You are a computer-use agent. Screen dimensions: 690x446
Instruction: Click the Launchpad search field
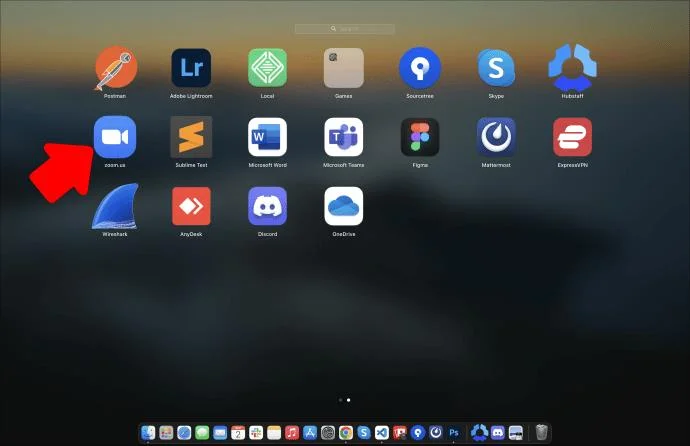coord(345,29)
